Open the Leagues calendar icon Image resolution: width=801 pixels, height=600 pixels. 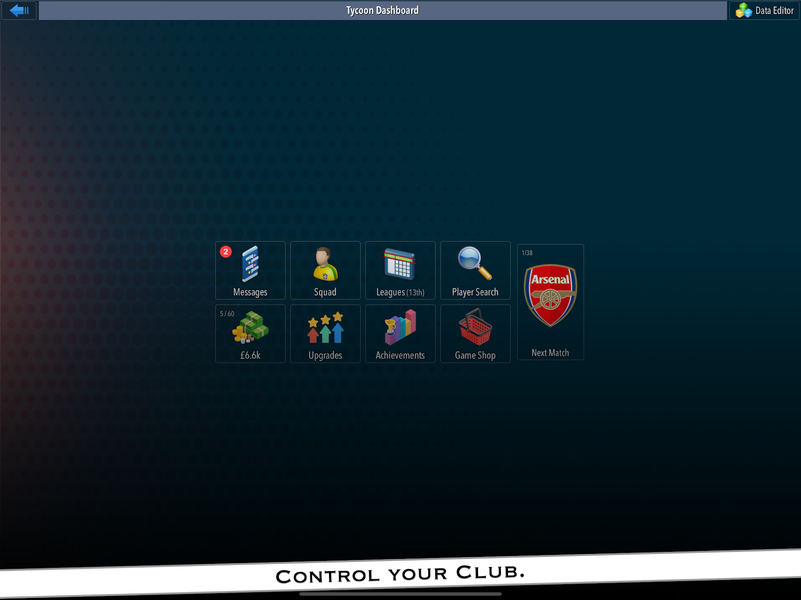point(400,265)
